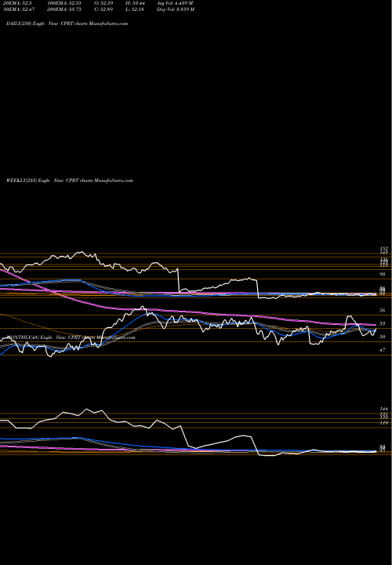Click the 20EMA value label
This screenshot has height=565, width=392.
[x=18, y=3]
